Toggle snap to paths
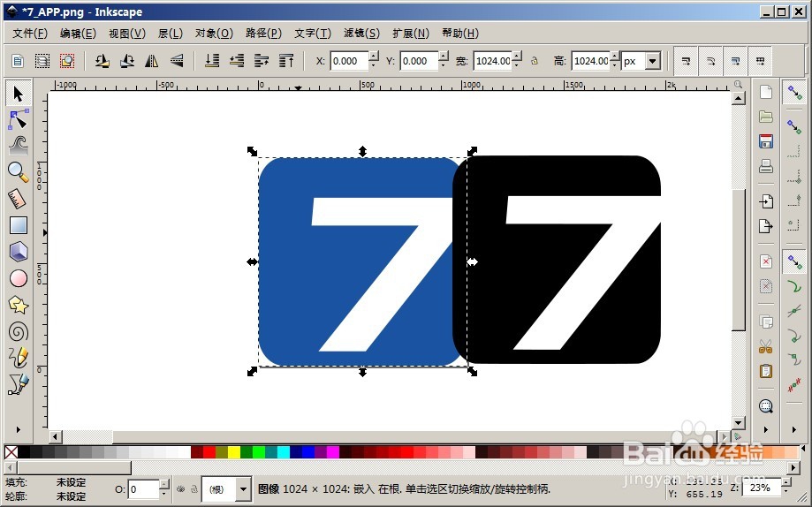 [793, 287]
